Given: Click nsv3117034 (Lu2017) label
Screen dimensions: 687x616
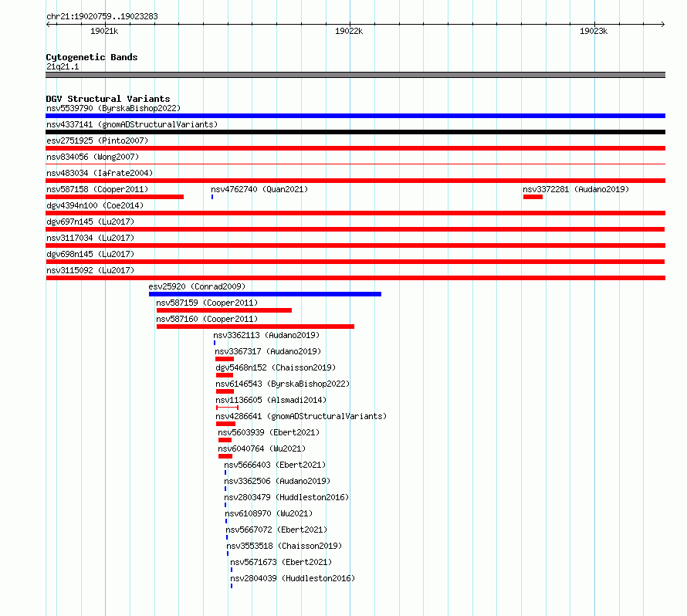Looking at the screenshot, I should (90, 238).
